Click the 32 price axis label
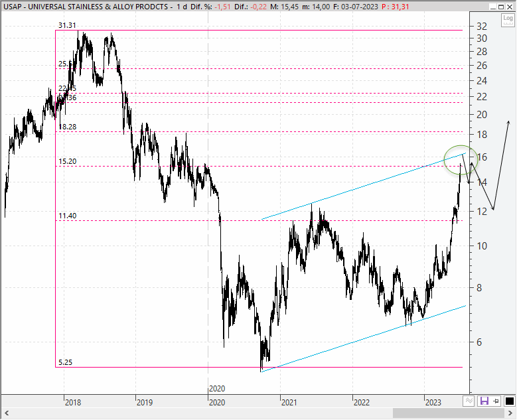Image resolution: width=517 pixels, height=420 pixels. [482, 26]
